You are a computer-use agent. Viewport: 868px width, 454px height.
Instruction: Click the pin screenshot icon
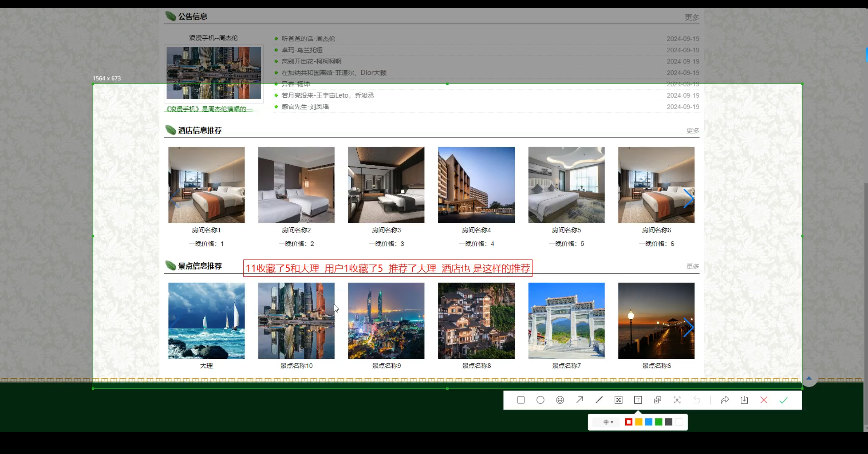tap(657, 400)
